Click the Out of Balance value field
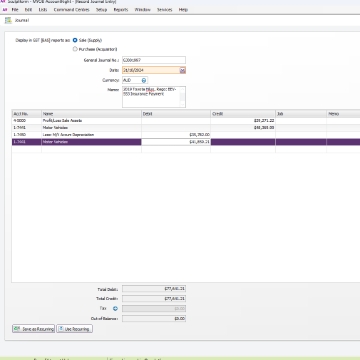Viewport: 360px width, 360px height. (154, 319)
